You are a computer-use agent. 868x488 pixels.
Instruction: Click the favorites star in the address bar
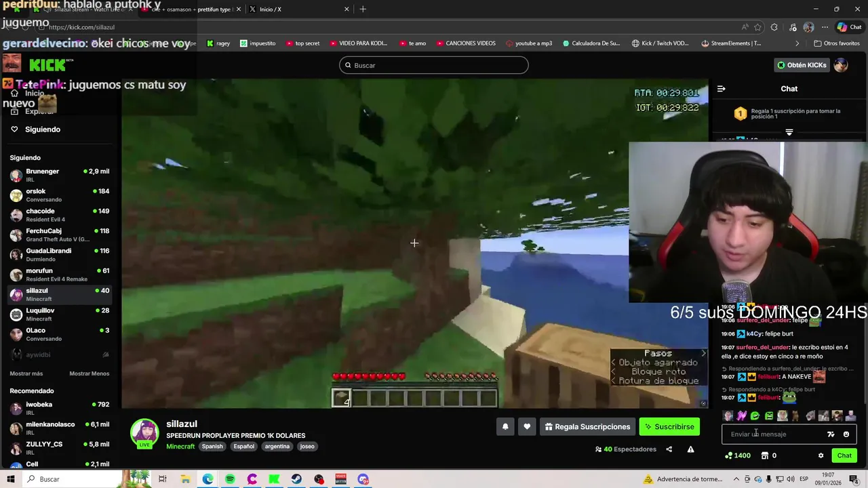tap(757, 27)
